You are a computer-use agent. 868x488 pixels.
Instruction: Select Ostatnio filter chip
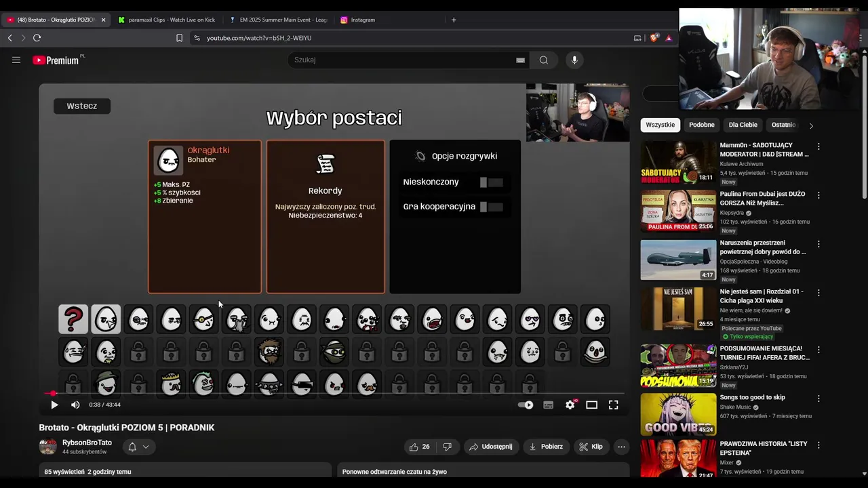click(783, 125)
